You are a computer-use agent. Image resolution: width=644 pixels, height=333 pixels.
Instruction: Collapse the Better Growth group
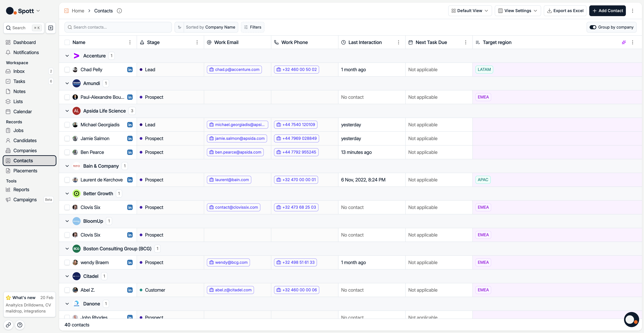pos(67,193)
